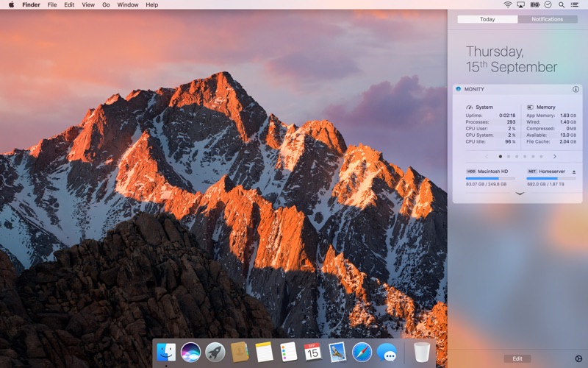Go to next Monity page with right chevron
Screen dimensions: 588x368
[554, 156]
